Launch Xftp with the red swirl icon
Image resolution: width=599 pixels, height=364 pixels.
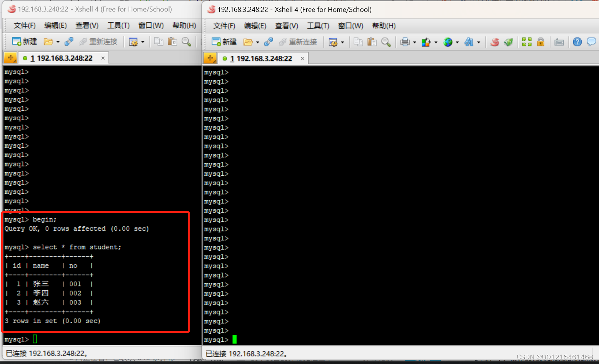tap(495, 42)
